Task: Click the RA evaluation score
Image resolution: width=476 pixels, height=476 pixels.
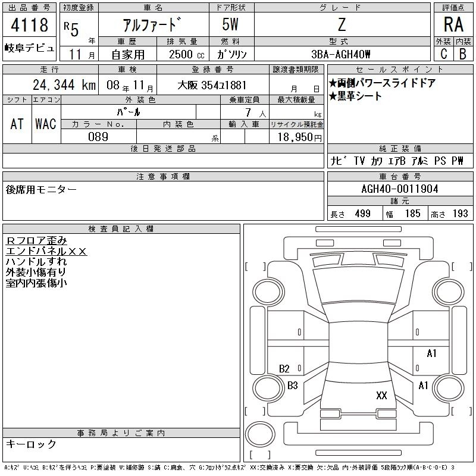Action: (453, 24)
